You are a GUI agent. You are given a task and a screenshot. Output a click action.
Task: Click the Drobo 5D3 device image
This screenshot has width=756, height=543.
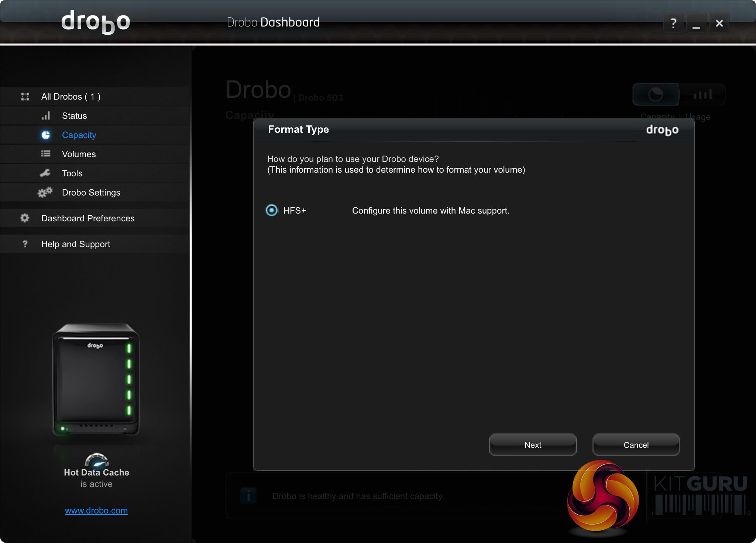[96, 380]
